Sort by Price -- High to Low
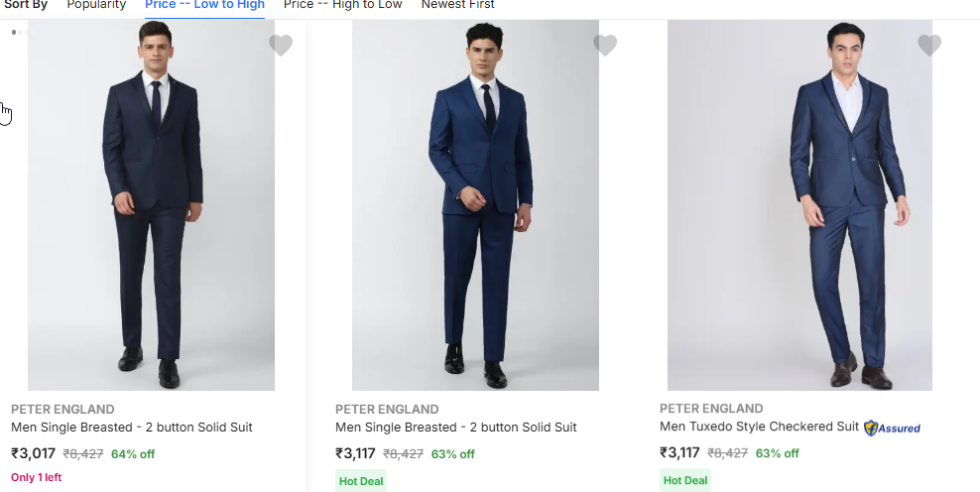Image resolution: width=980 pixels, height=492 pixels. pyautogui.click(x=342, y=5)
